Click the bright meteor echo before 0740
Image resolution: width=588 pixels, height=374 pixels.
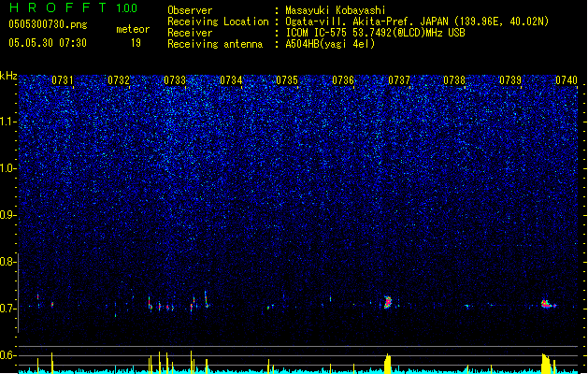click(547, 304)
